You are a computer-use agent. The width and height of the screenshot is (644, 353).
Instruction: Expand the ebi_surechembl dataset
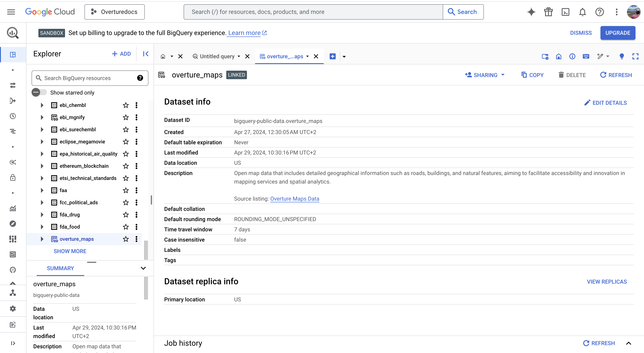(42, 129)
